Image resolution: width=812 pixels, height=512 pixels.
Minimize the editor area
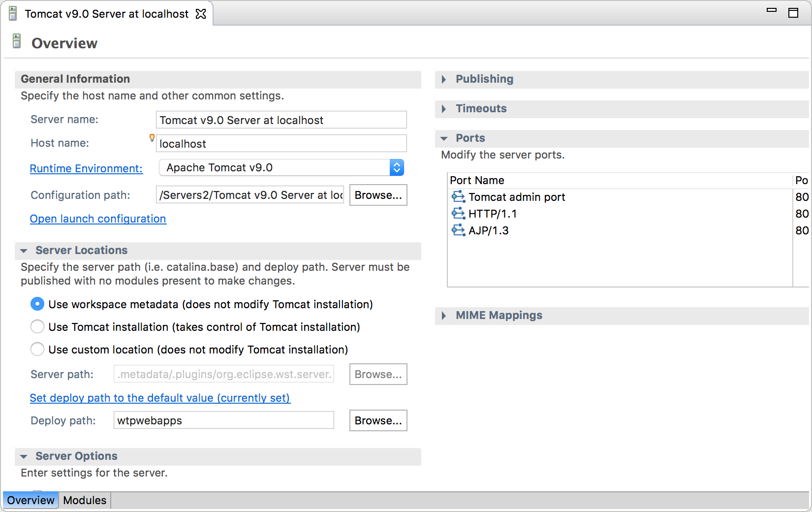[772, 10]
